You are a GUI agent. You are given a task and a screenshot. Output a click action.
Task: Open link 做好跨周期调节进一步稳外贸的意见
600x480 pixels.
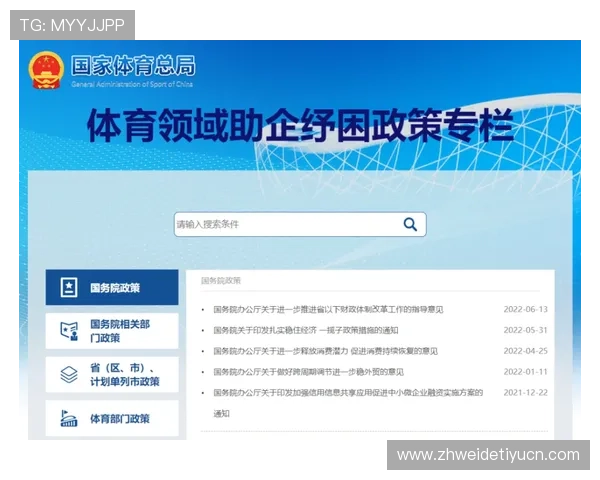click(x=308, y=372)
